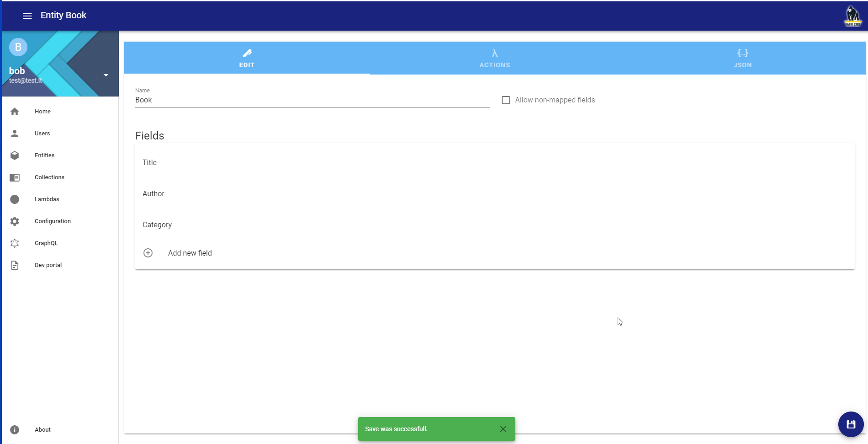The image size is (868, 444).
Task: Click the Collections icon in sidebar
Action: pyautogui.click(x=15, y=177)
